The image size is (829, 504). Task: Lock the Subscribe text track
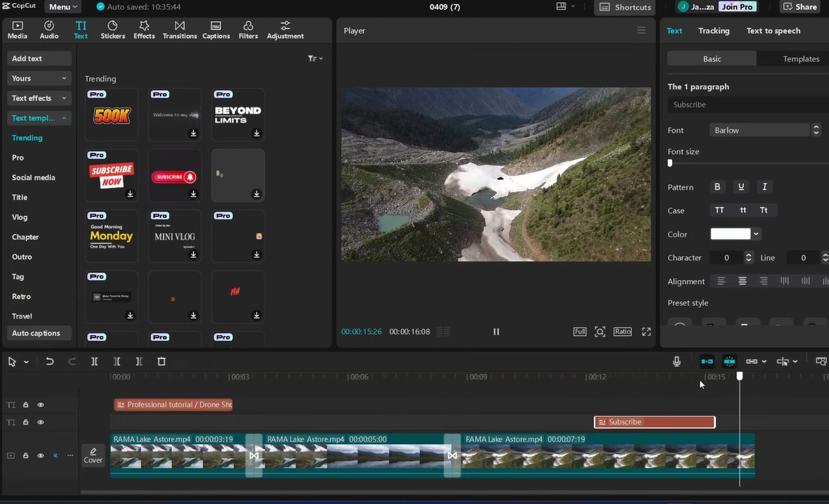tap(25, 422)
